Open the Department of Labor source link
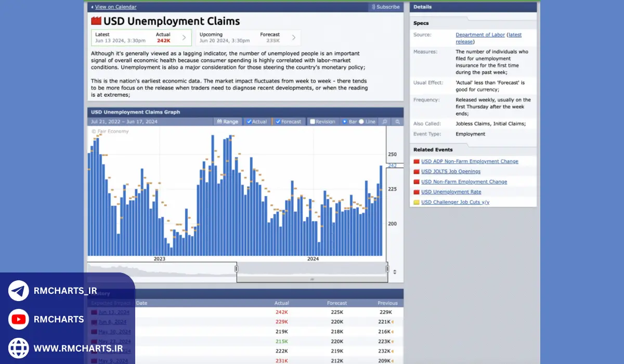 [x=480, y=35]
